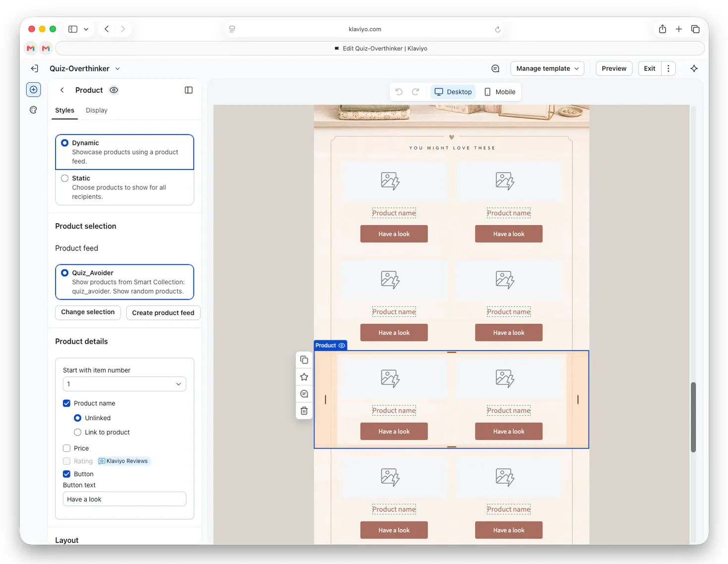728x564 pixels.
Task: Reload the klaviyo.com page
Action: (497, 29)
